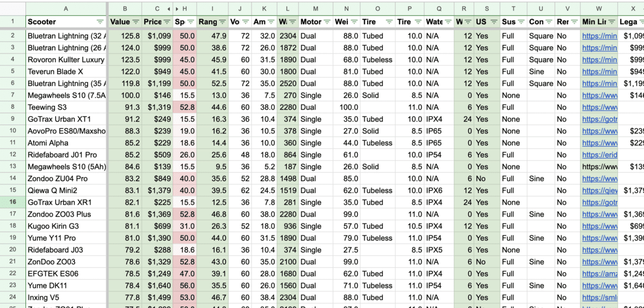Select the watt-hours cell '2520'
644x308 pixels.
click(287, 84)
